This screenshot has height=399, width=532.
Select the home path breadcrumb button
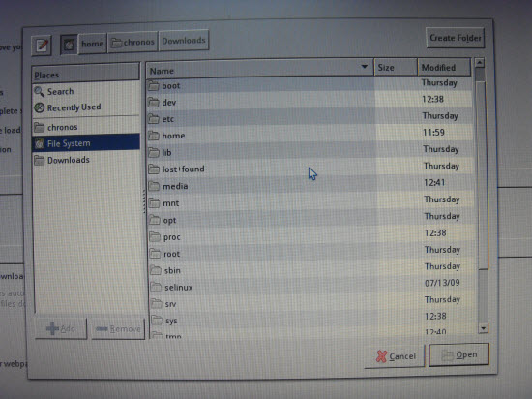point(92,44)
